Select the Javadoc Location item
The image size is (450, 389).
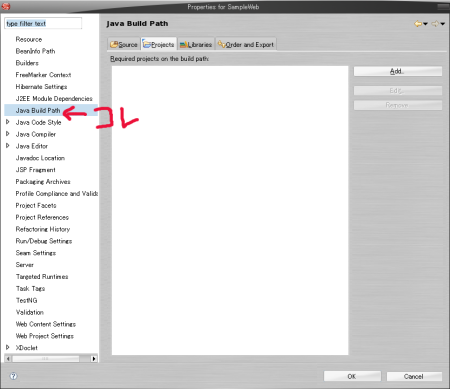pyautogui.click(x=40, y=158)
